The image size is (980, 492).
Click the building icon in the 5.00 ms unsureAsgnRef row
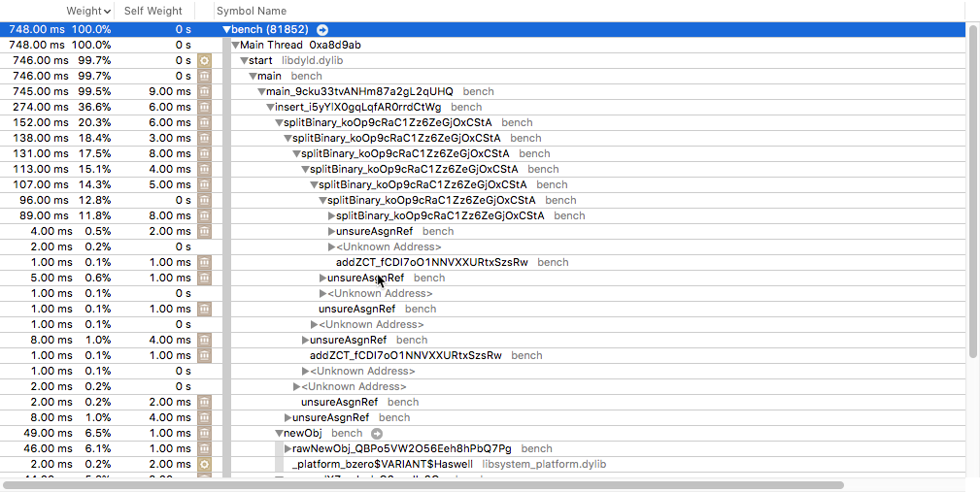(x=204, y=278)
